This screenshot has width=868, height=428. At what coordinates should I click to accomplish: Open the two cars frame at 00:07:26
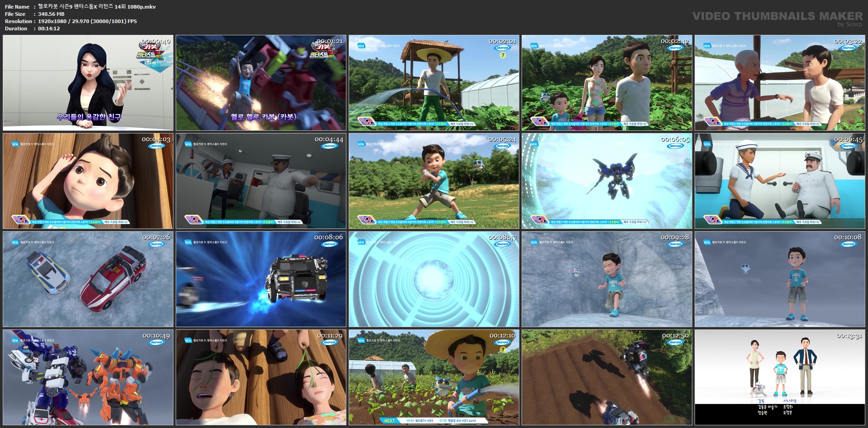[88, 279]
